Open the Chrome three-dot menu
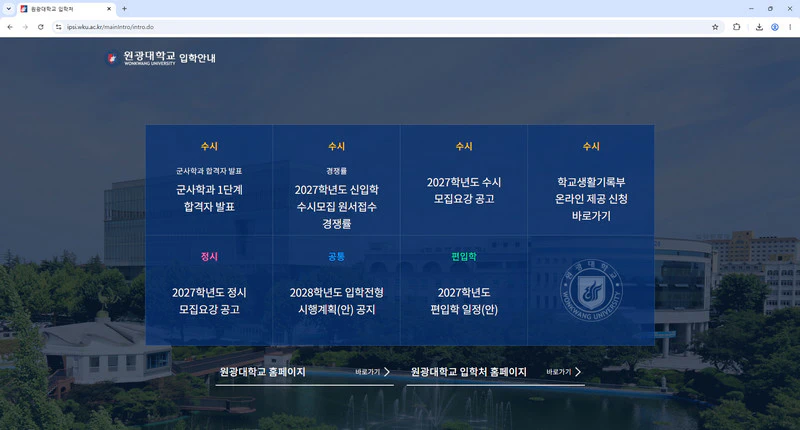The image size is (800, 430). [x=790, y=27]
